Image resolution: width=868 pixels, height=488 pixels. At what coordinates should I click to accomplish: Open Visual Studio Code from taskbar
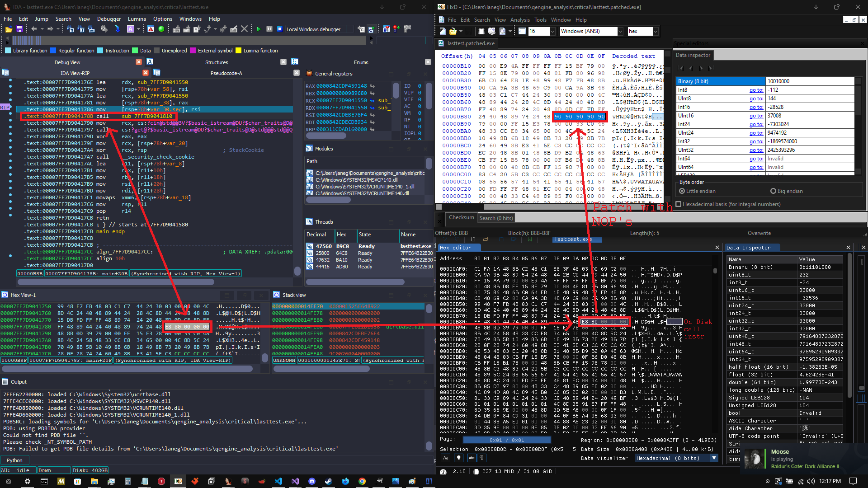[x=278, y=481]
